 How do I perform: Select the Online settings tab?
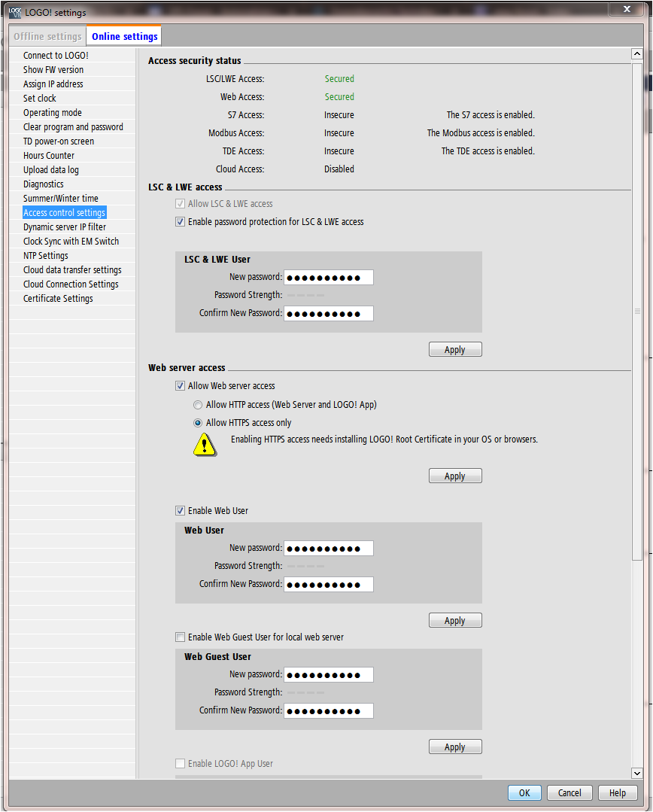[124, 36]
